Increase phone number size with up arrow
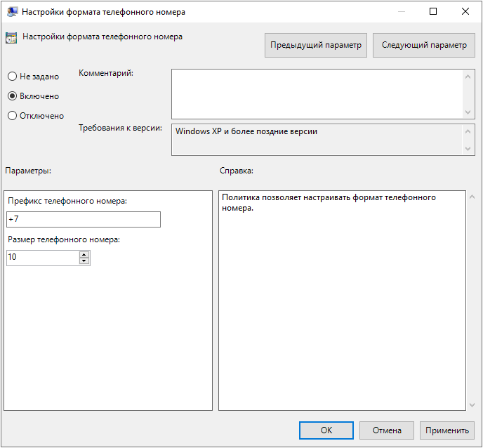 pos(84,254)
